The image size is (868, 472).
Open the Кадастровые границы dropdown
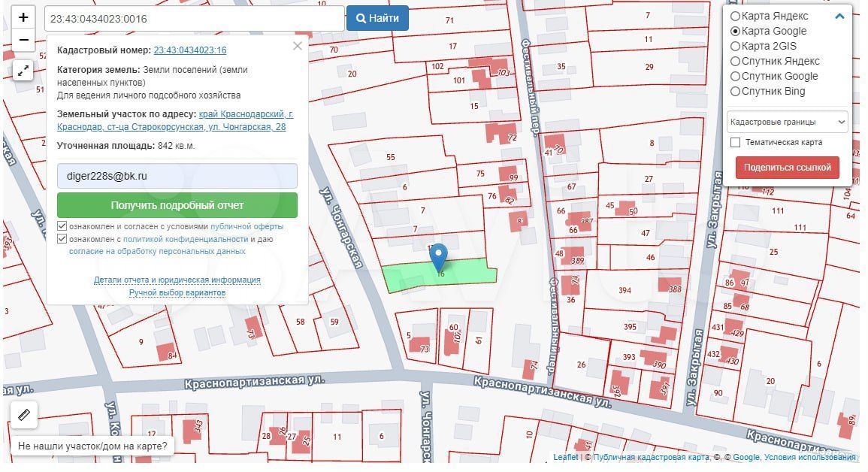click(x=787, y=122)
